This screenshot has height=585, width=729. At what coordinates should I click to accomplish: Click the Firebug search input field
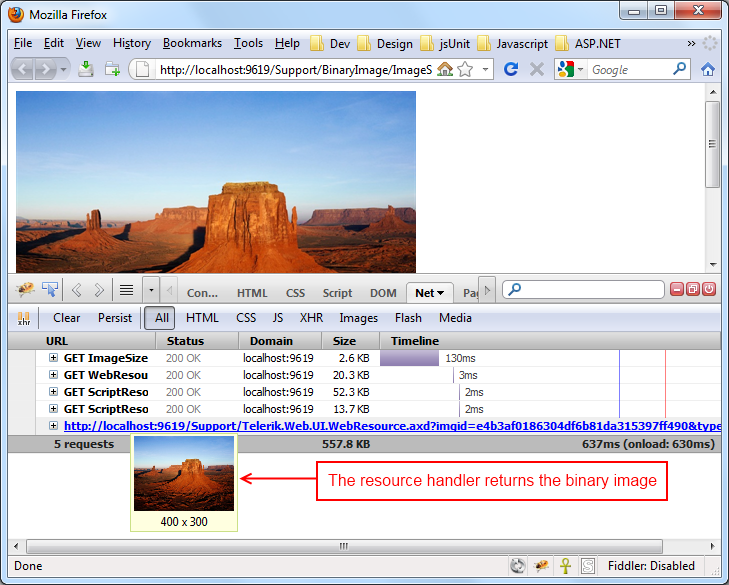tap(583, 290)
